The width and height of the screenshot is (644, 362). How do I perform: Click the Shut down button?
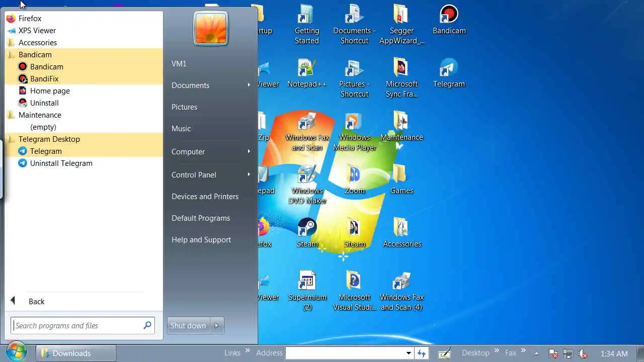coord(188,326)
